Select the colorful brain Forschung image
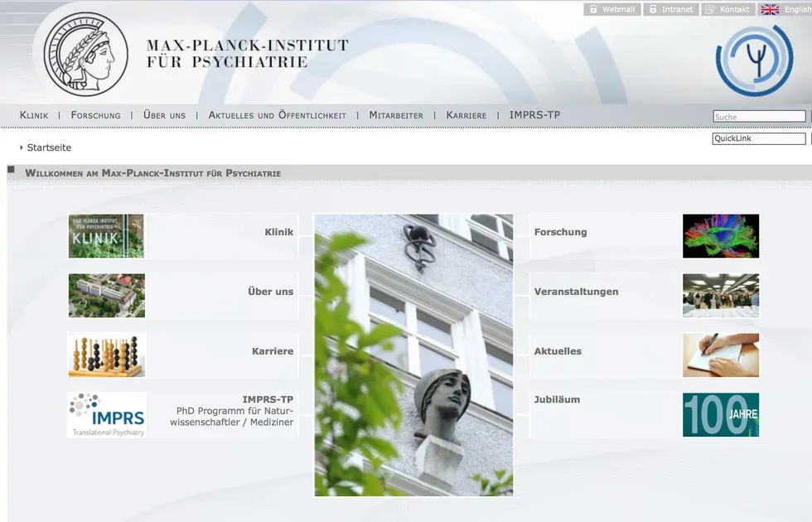 coord(720,236)
